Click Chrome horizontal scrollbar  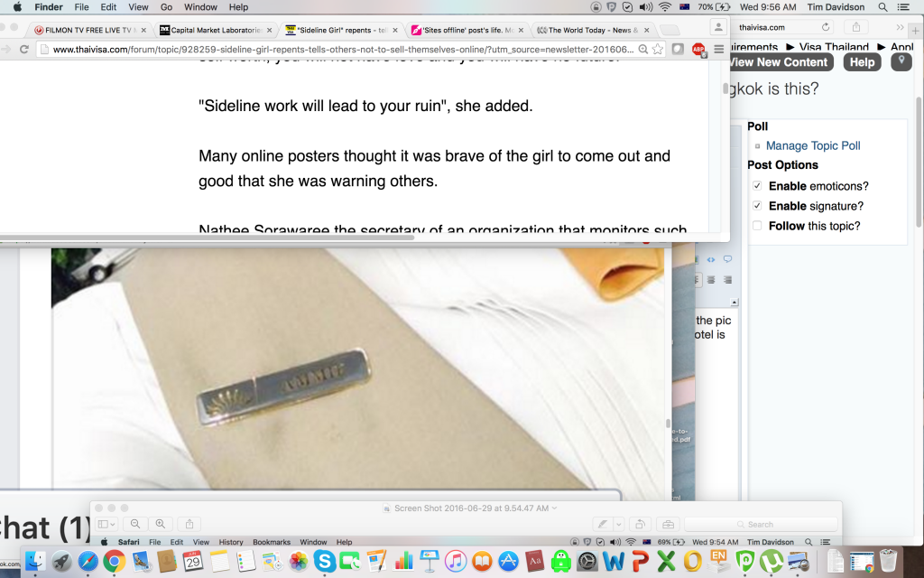[207, 238]
